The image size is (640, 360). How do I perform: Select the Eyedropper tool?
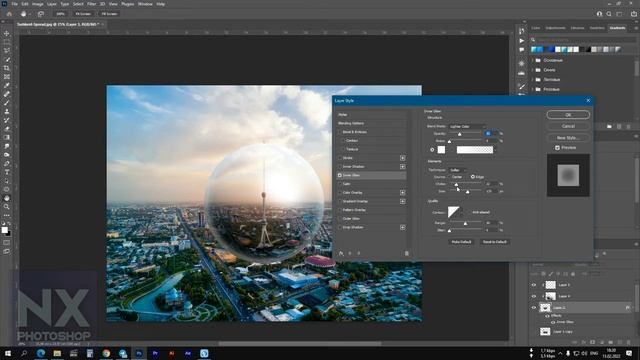(7, 85)
